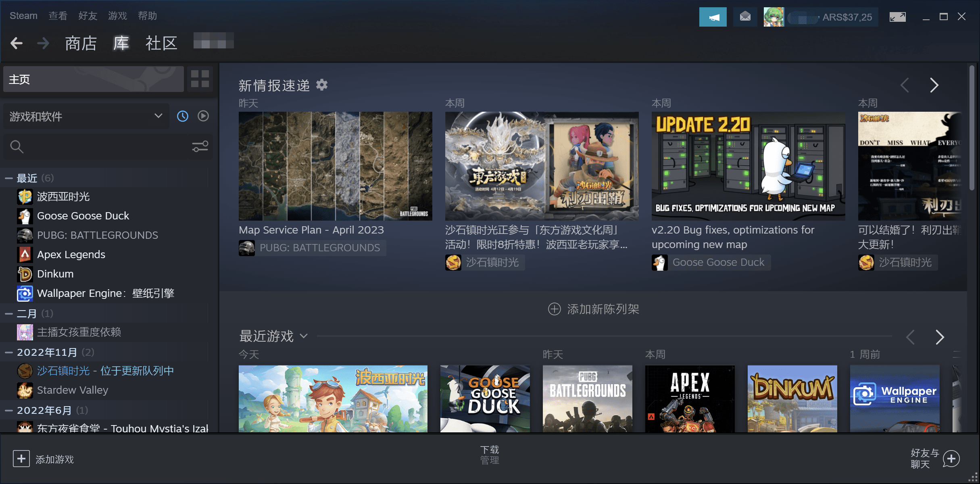Open 东方游戏文化周 news thumbnail
This screenshot has height=484, width=980.
click(542, 166)
